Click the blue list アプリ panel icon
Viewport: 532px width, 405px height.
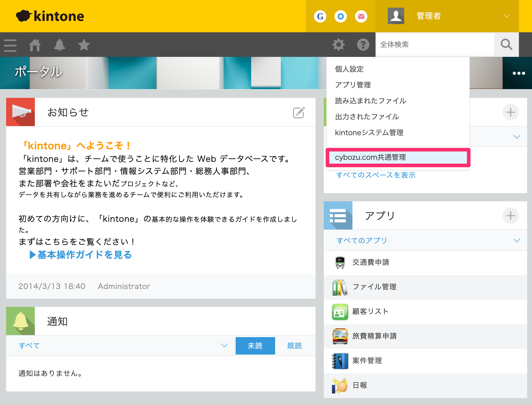point(338,215)
